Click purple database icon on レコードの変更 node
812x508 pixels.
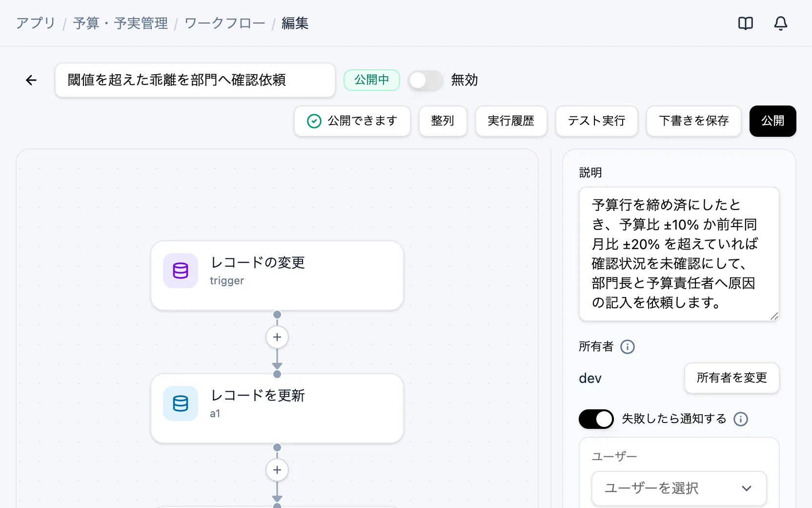tap(181, 271)
